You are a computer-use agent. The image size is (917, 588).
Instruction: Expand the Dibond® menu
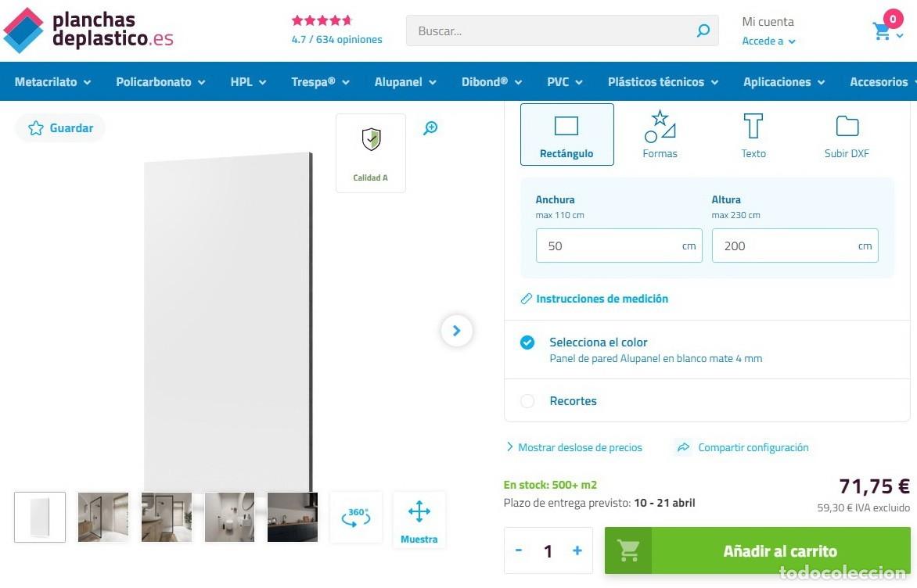(491, 82)
